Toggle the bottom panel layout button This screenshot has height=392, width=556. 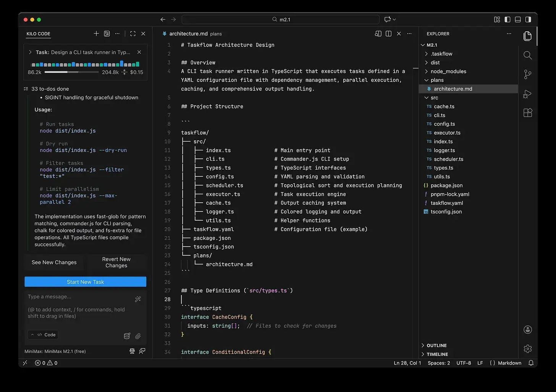518,19
